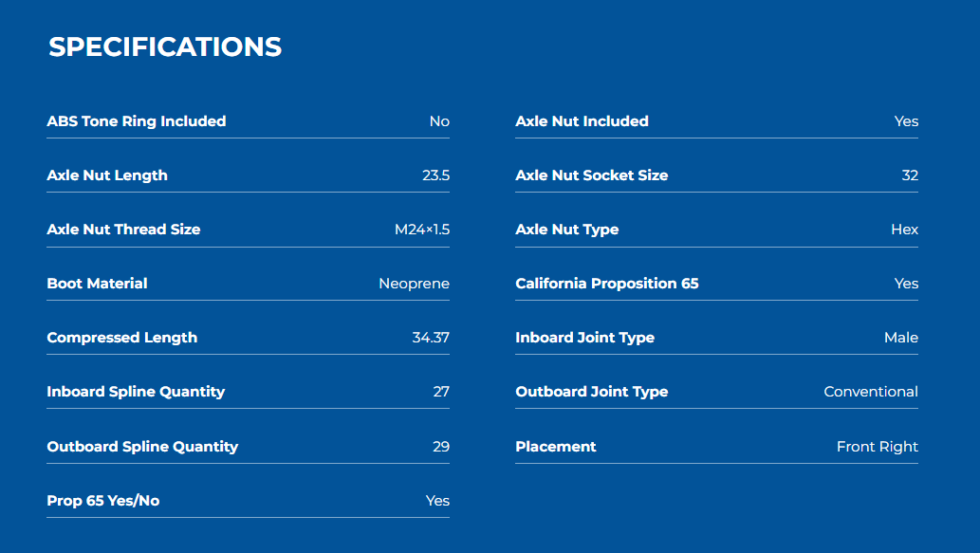Click the Axle Nut Length value 23.5
Viewport: 980px width, 553px height.
point(435,175)
